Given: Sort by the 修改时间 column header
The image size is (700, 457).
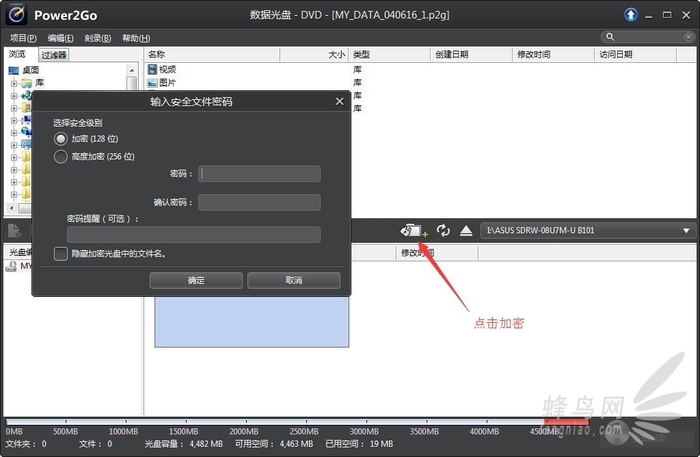Looking at the screenshot, I should (553, 54).
